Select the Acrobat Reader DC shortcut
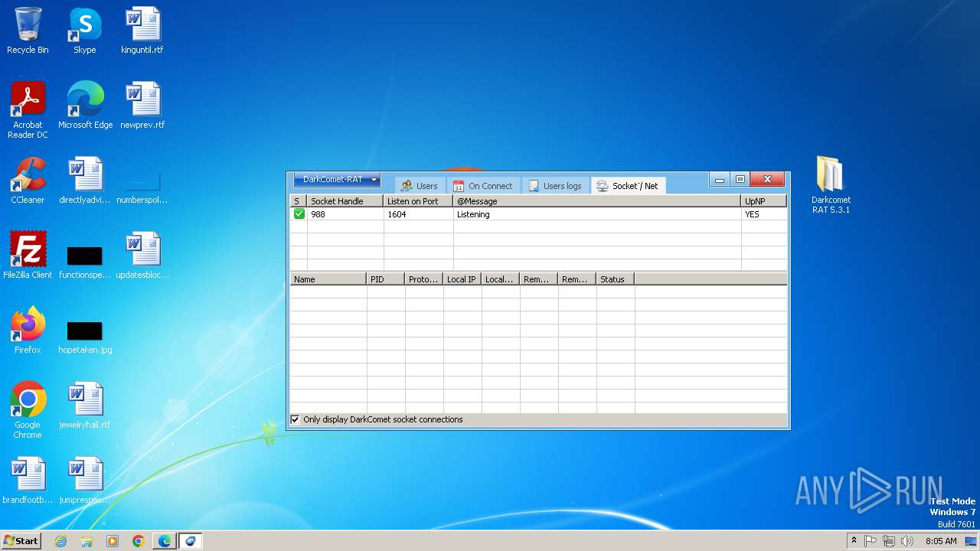 tap(28, 110)
